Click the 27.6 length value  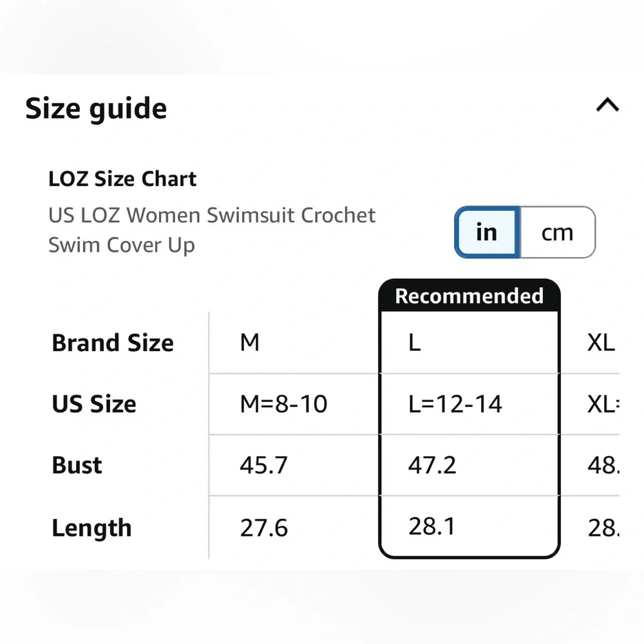tap(263, 528)
